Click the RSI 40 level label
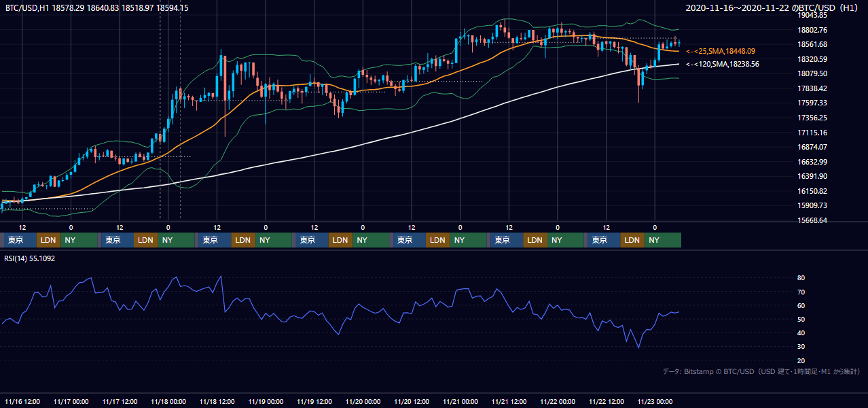Screen dimensions: 868x408 801,333
